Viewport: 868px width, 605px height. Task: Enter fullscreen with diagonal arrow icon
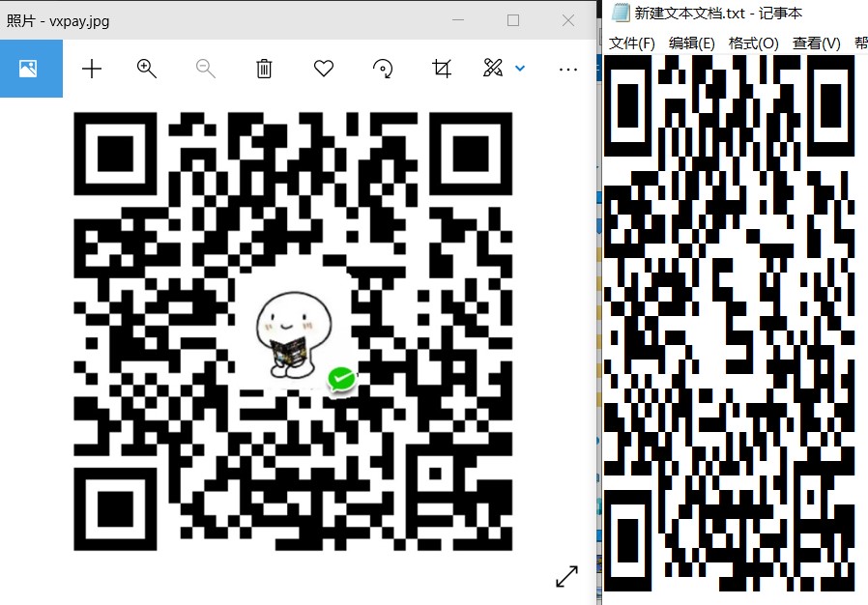(566, 576)
